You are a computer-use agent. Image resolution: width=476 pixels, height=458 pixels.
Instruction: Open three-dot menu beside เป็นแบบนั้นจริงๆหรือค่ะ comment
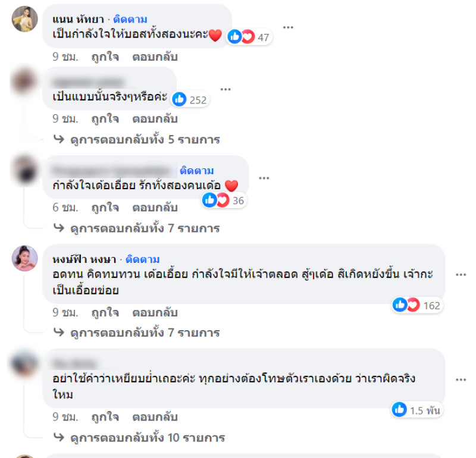pyautogui.click(x=226, y=89)
